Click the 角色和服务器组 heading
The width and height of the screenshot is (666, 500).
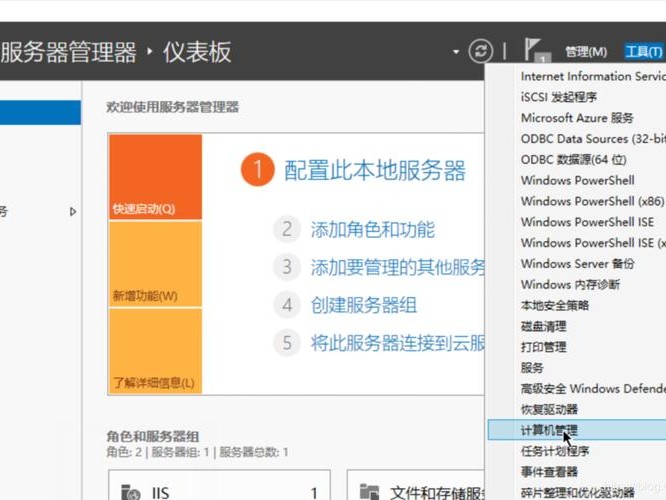(152, 436)
